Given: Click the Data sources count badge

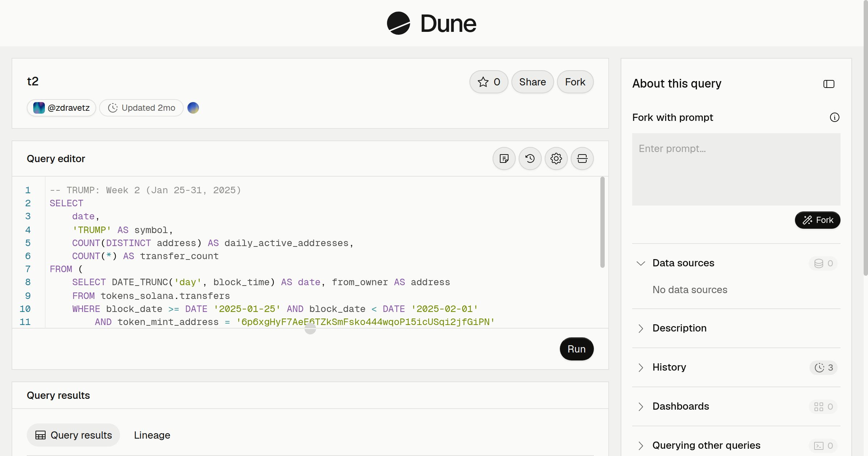Looking at the screenshot, I should point(823,263).
